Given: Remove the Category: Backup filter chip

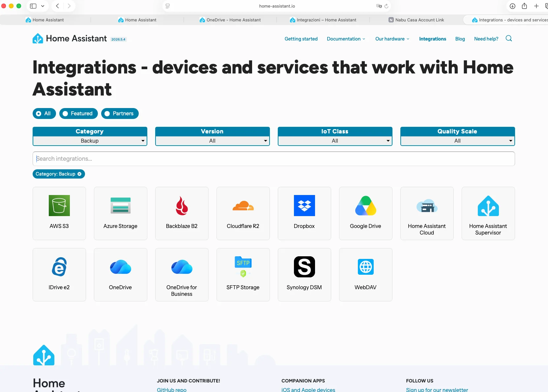Looking at the screenshot, I should point(79,174).
